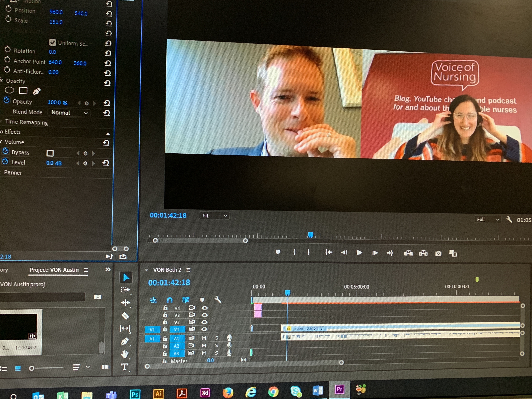Click Go to In point button
The width and height of the screenshot is (532, 399).
tap(329, 252)
